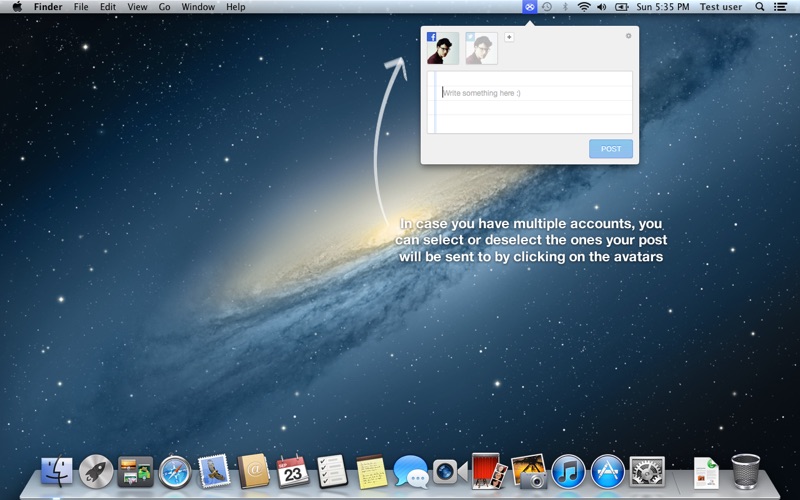Open the volume control menu
The width and height of the screenshot is (800, 500).
[602, 7]
